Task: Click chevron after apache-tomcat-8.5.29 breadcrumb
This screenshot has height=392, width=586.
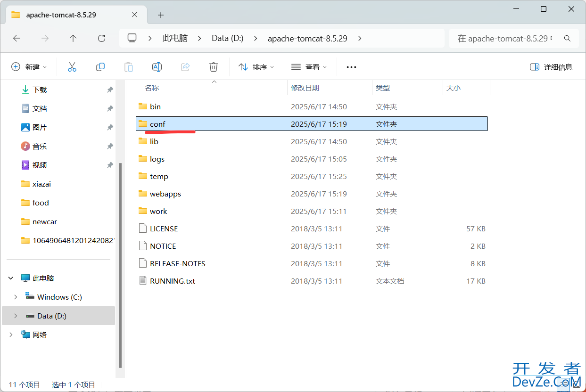Action: (x=360, y=38)
